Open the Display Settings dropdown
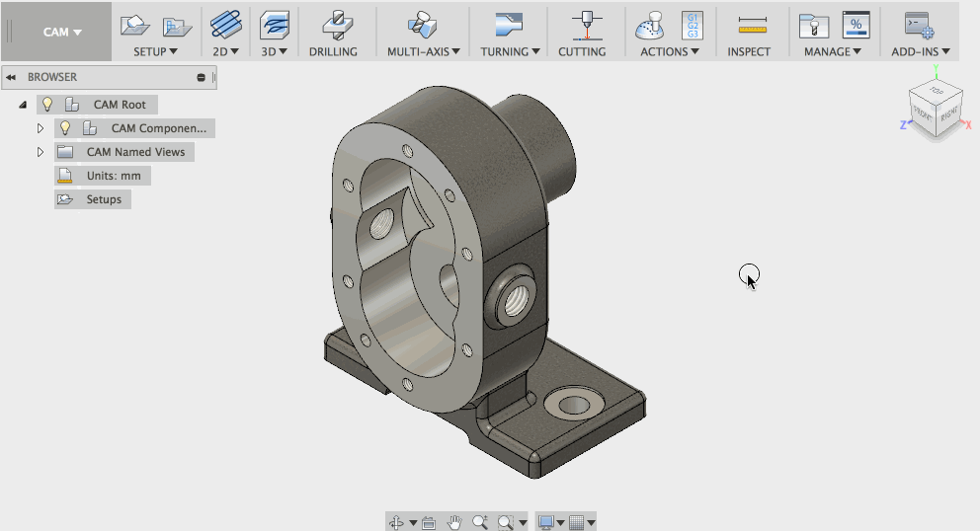 (x=549, y=522)
